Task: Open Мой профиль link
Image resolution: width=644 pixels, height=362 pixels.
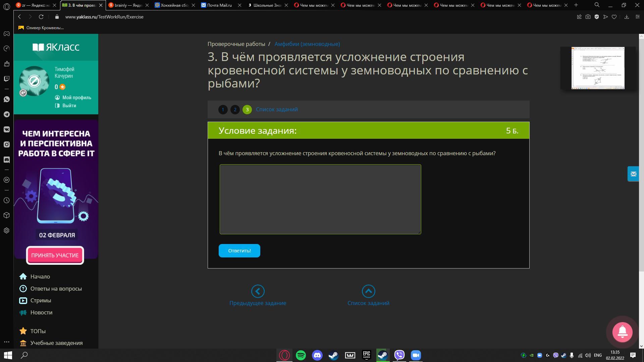Action: click(x=76, y=98)
